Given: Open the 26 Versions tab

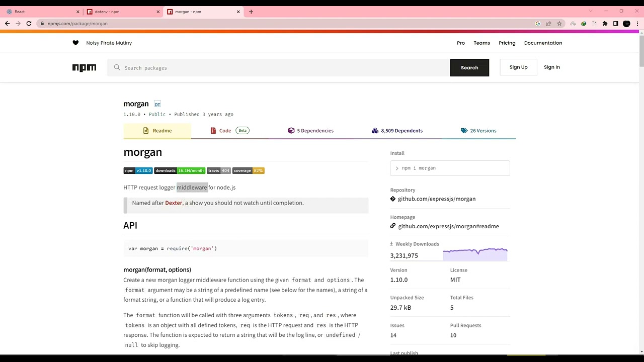Looking at the screenshot, I should pyautogui.click(x=478, y=131).
